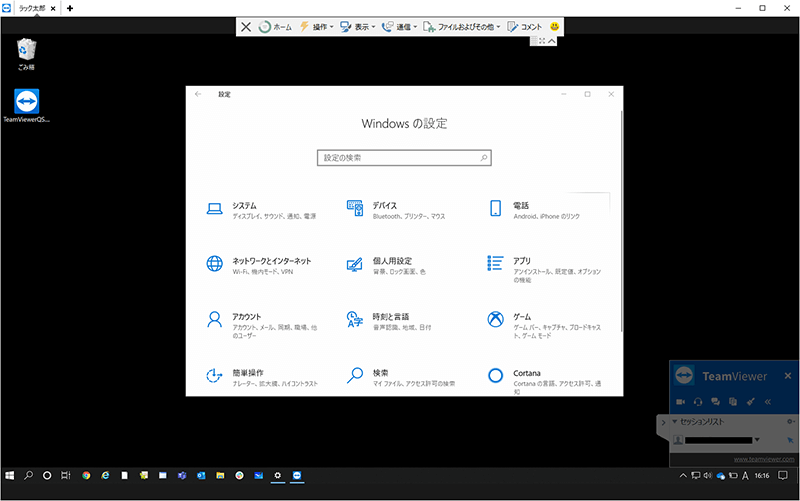Click the headset audio icon in TeamViewer panel

(698, 402)
